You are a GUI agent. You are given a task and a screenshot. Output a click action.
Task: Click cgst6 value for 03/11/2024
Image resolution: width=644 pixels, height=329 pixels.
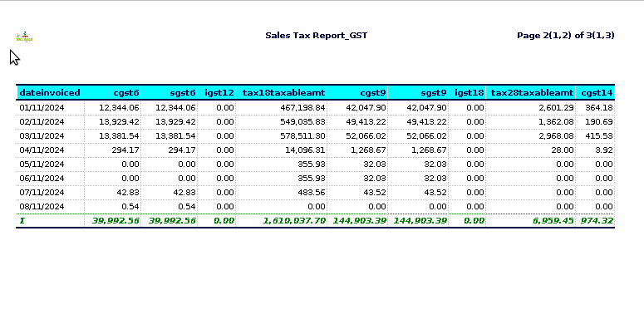coord(119,136)
